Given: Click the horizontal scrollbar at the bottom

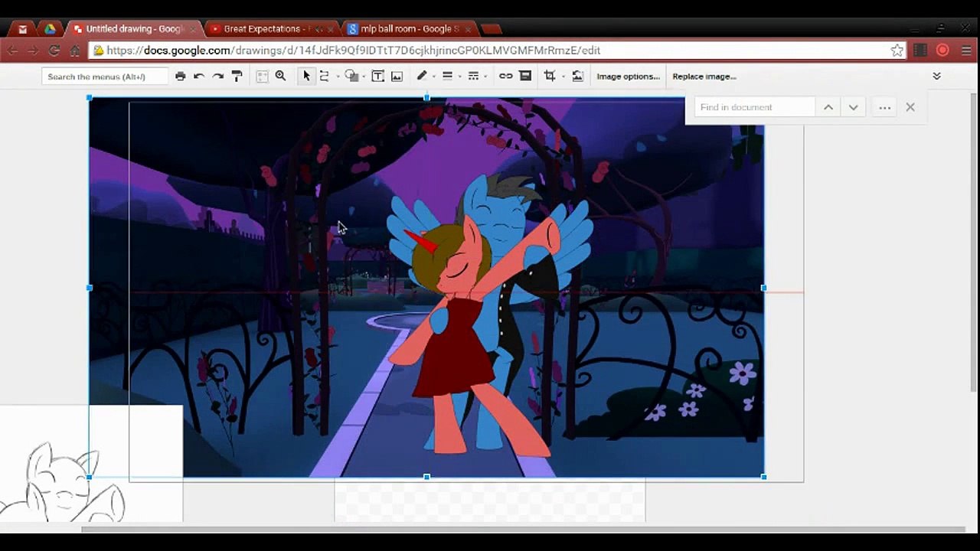Looking at the screenshot, I should pyautogui.click(x=523, y=529).
